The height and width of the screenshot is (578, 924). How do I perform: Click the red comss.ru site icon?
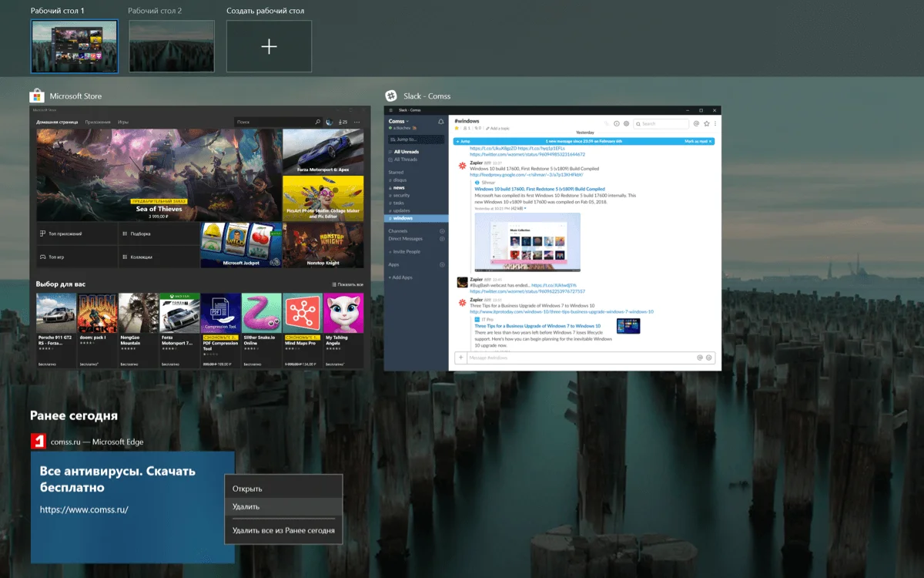click(38, 442)
